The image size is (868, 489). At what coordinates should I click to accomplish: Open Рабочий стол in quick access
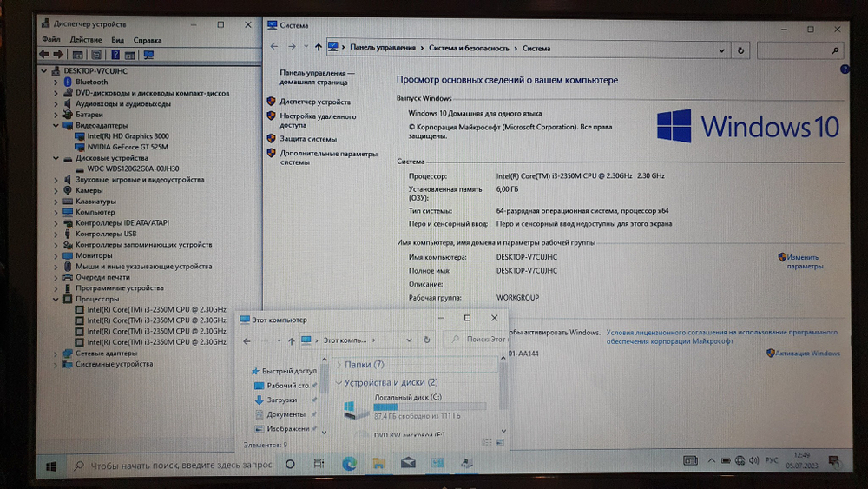pyautogui.click(x=287, y=386)
